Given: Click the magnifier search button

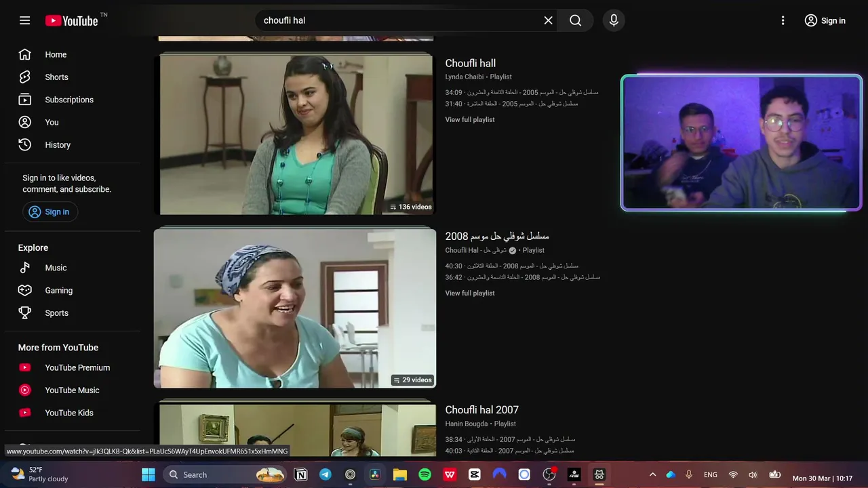Looking at the screenshot, I should coord(576,20).
